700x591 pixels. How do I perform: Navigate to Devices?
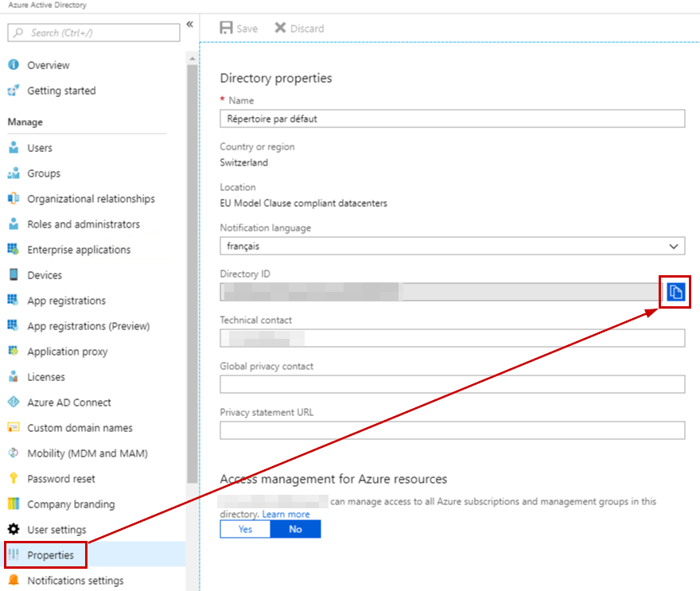pyautogui.click(x=45, y=275)
